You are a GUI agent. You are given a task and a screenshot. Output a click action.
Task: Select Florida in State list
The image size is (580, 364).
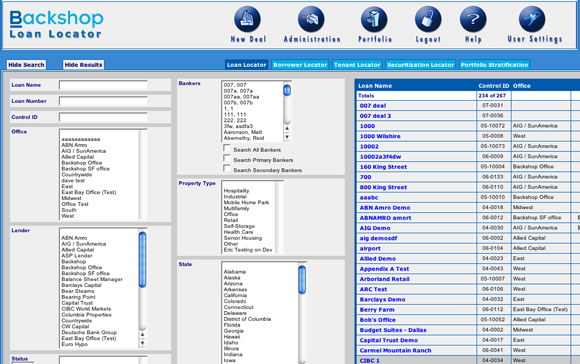(232, 325)
